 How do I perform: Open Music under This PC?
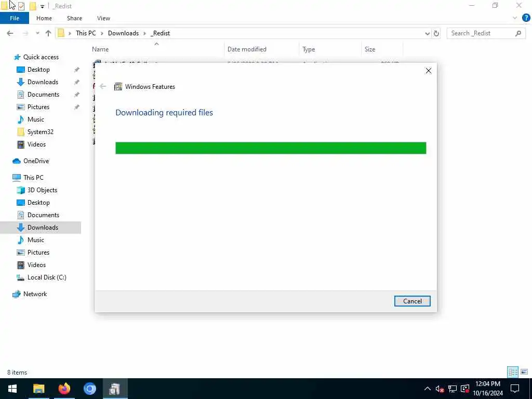click(x=35, y=240)
